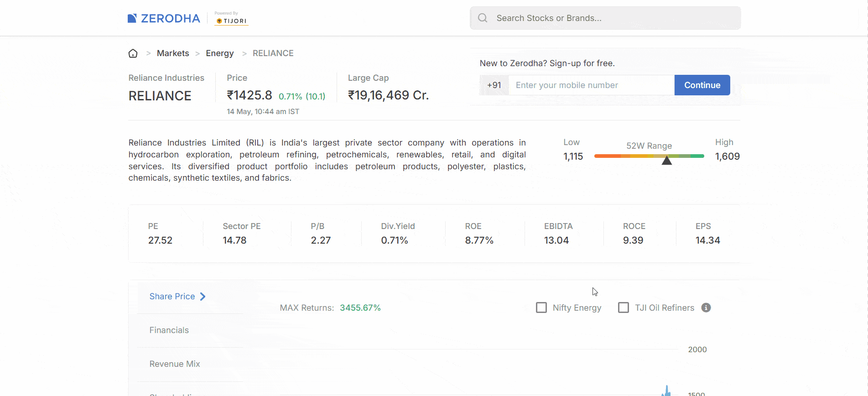The height and width of the screenshot is (396, 868).
Task: Click the Continue button
Action: click(702, 85)
